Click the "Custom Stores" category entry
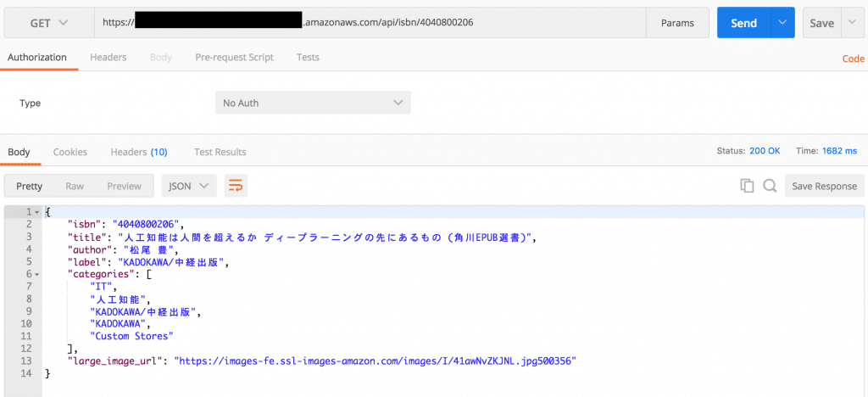Viewport: 868px width, 397px height. pyautogui.click(x=131, y=336)
